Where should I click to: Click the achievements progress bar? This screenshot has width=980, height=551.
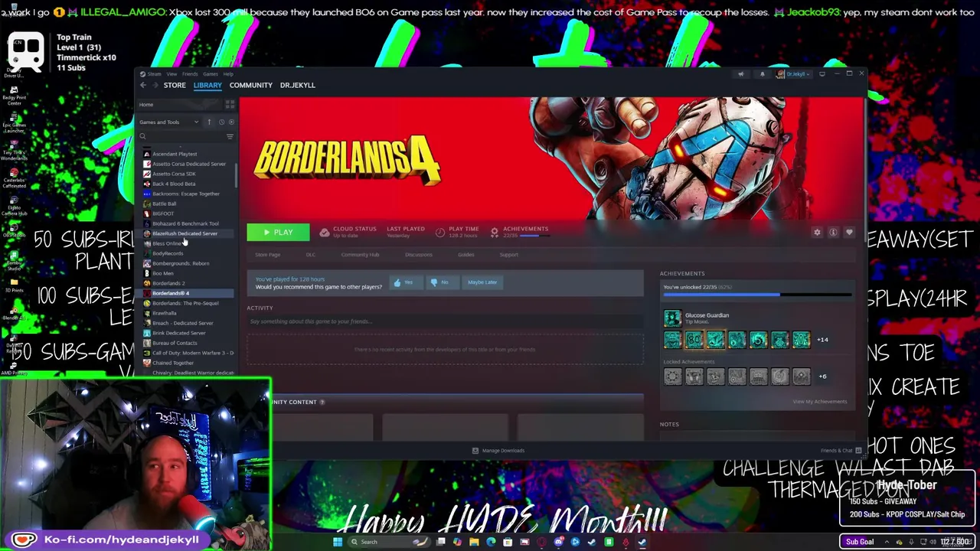[757, 295]
